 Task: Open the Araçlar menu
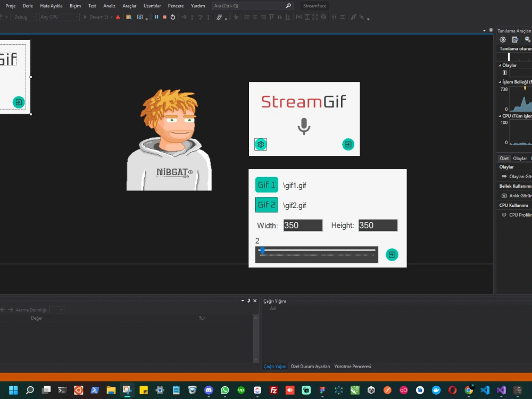point(129,6)
